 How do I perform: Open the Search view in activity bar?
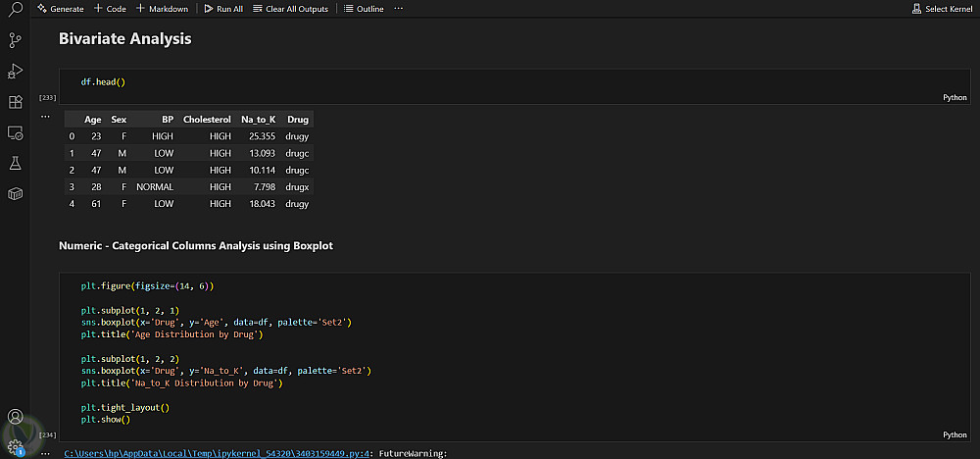(x=15, y=9)
